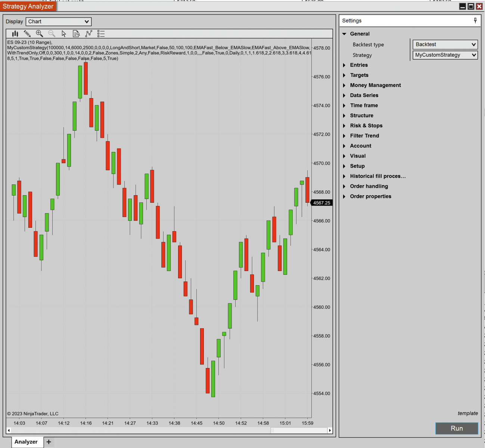Viewport: 485px width, 448px height.
Task: Click the chart scrollbar right arrow
Action: (x=330, y=430)
